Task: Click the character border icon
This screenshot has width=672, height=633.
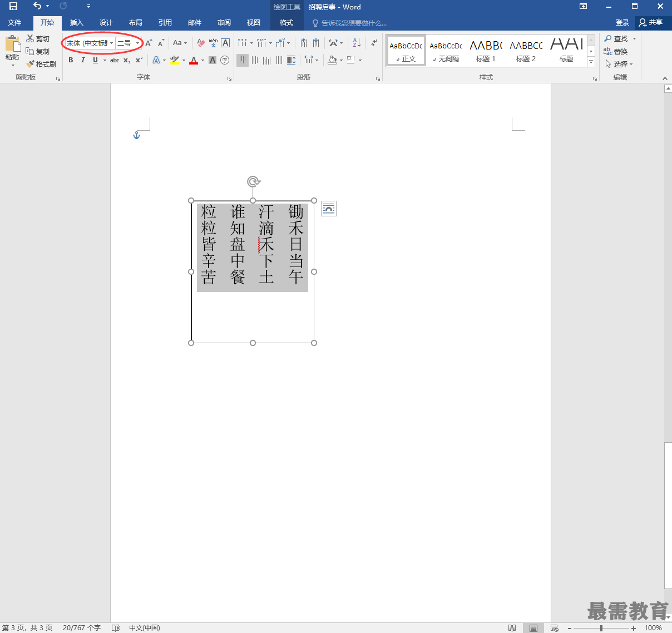Action: [225, 43]
